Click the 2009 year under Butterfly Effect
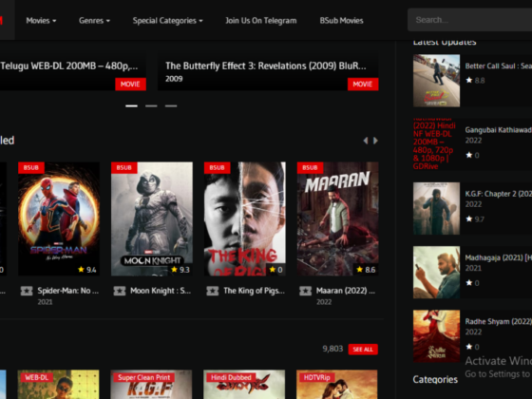 tap(174, 79)
